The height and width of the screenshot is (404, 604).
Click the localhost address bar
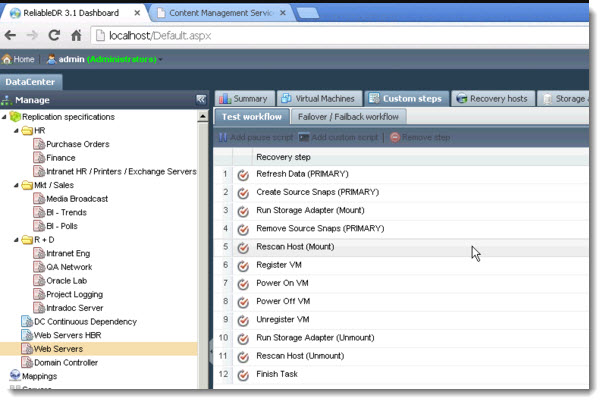click(x=340, y=35)
